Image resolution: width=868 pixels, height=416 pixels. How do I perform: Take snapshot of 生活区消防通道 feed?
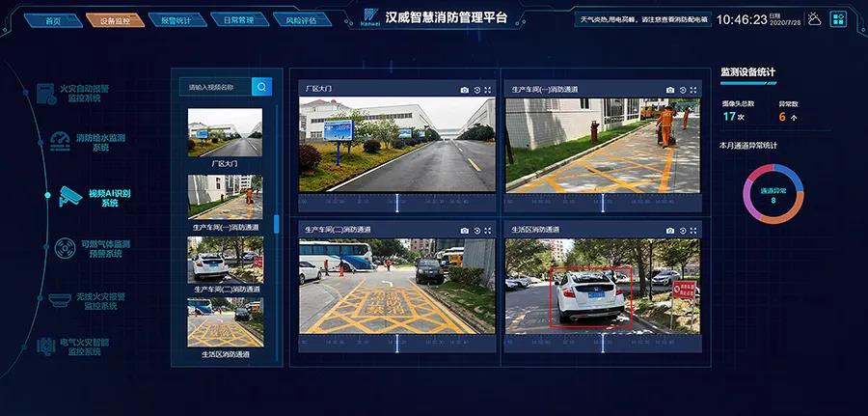pyautogui.click(x=671, y=231)
